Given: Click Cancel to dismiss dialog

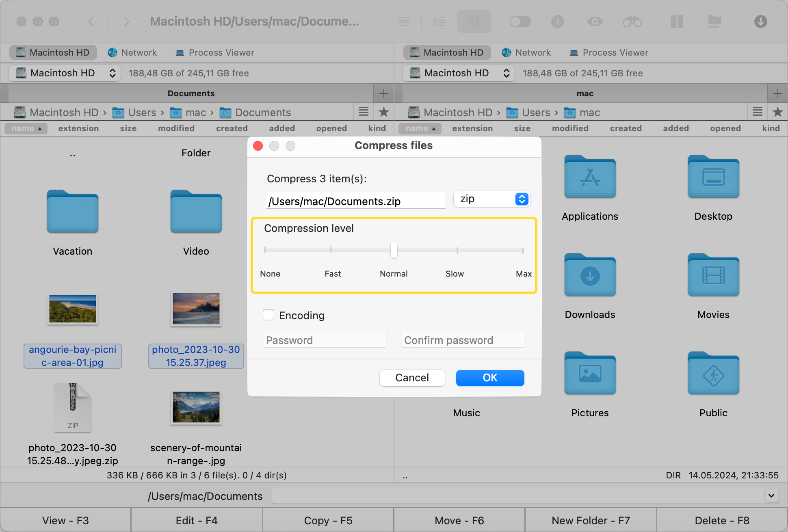Looking at the screenshot, I should click(x=412, y=378).
